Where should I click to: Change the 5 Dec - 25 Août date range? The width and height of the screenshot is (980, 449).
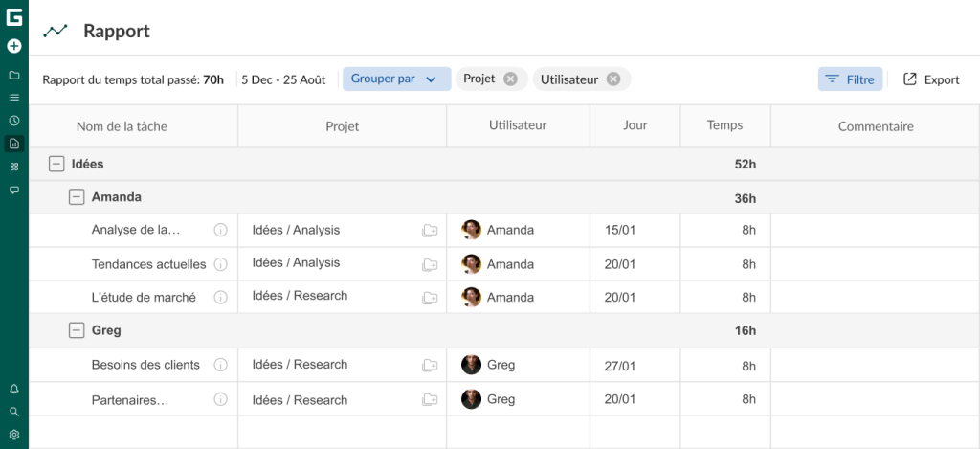283,79
